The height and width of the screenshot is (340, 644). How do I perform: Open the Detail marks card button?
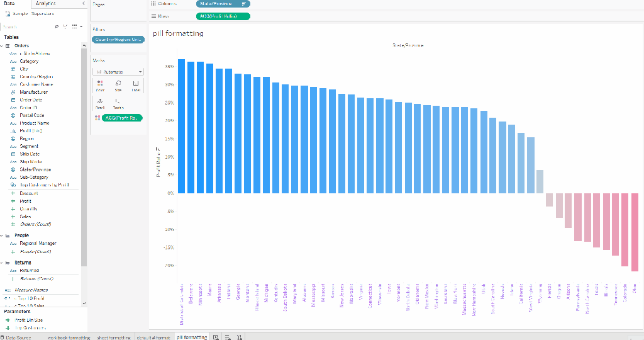(x=100, y=103)
